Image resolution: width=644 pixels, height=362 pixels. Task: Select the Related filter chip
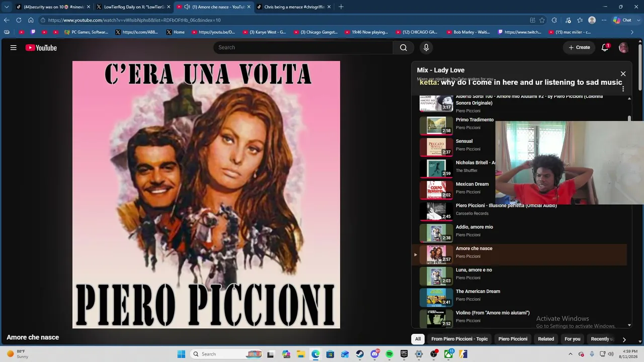pyautogui.click(x=546, y=339)
